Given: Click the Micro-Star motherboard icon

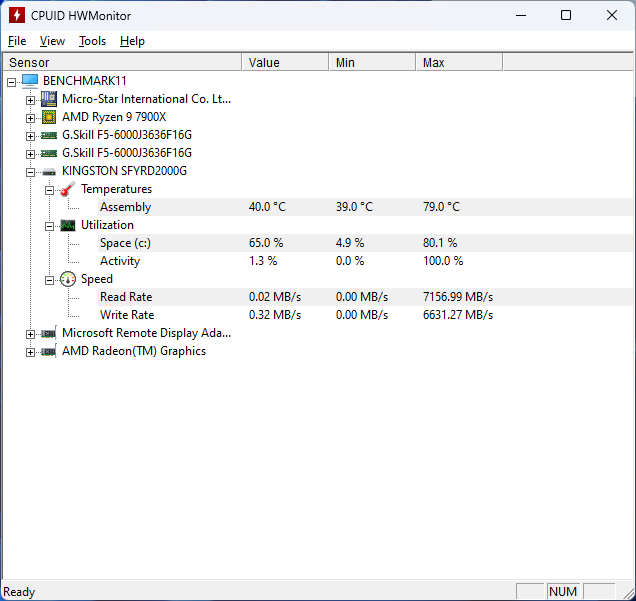Looking at the screenshot, I should pos(49,99).
